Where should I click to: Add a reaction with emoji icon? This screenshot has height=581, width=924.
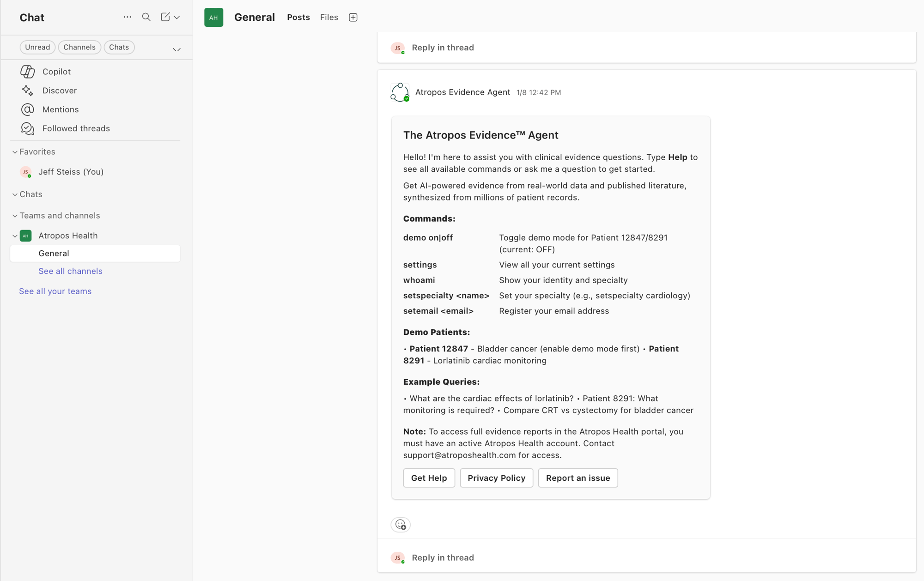(x=401, y=525)
